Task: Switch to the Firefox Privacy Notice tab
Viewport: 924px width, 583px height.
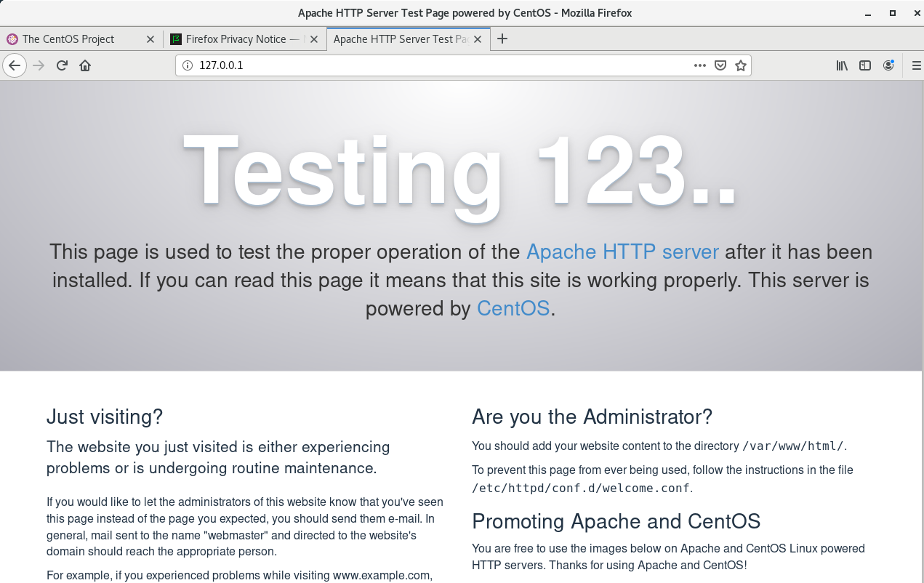Action: (x=240, y=39)
